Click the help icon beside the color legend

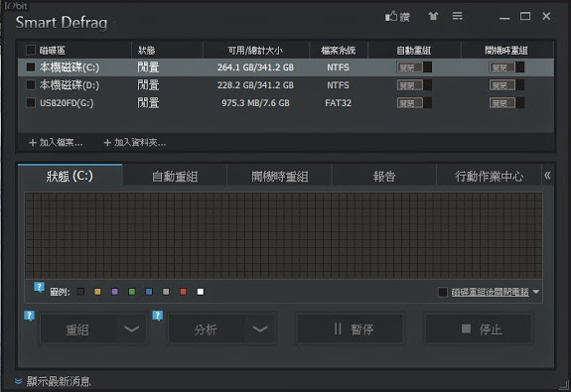coord(39,287)
